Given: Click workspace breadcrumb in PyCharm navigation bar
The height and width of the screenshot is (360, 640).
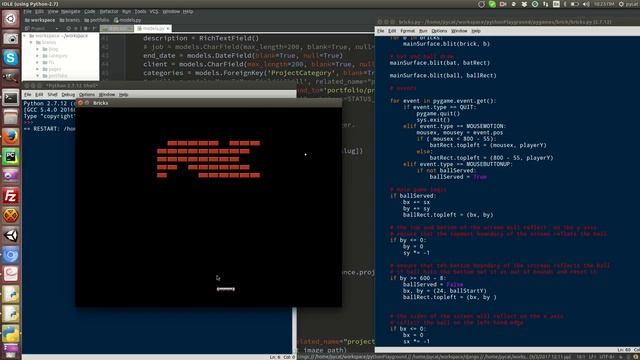Looking at the screenshot, I should [40, 20].
